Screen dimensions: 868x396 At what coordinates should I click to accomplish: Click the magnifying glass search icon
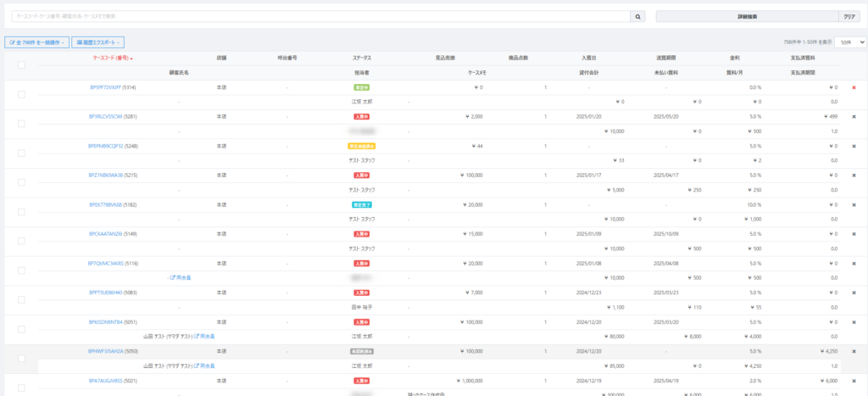[637, 16]
